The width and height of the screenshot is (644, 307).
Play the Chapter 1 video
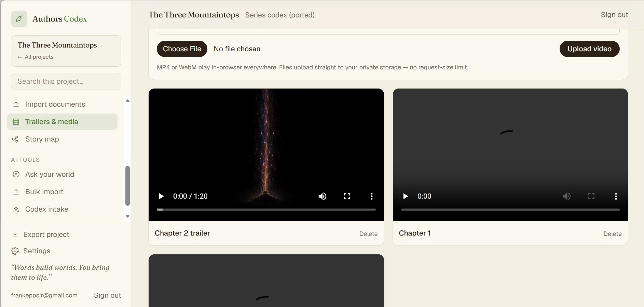coord(406,196)
